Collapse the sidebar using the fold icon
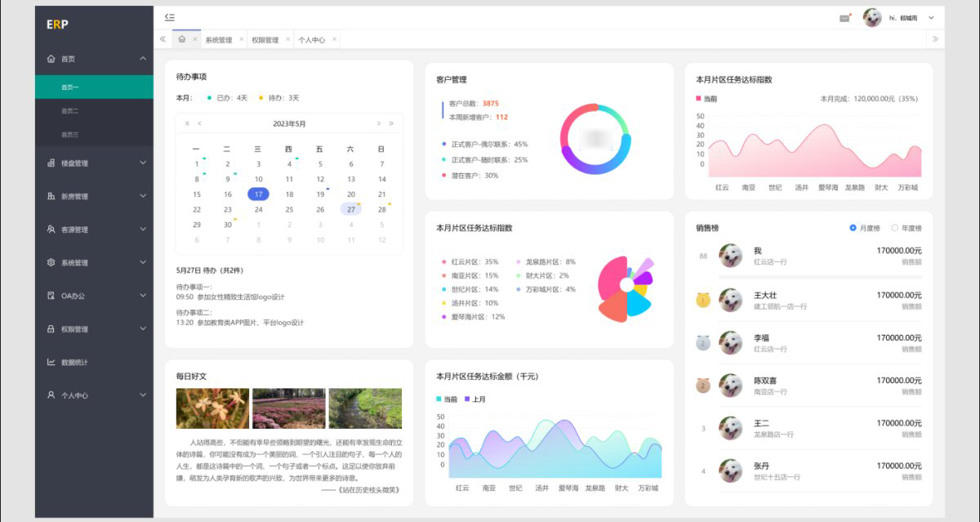This screenshot has width=980, height=522. click(169, 17)
